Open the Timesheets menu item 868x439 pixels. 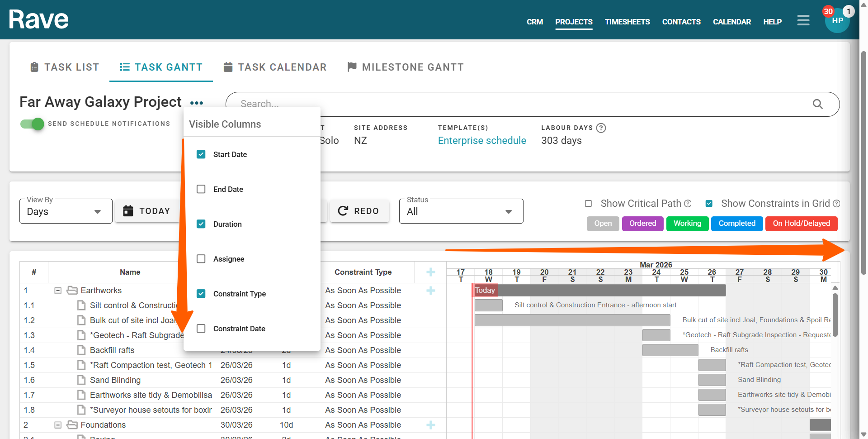627,22
